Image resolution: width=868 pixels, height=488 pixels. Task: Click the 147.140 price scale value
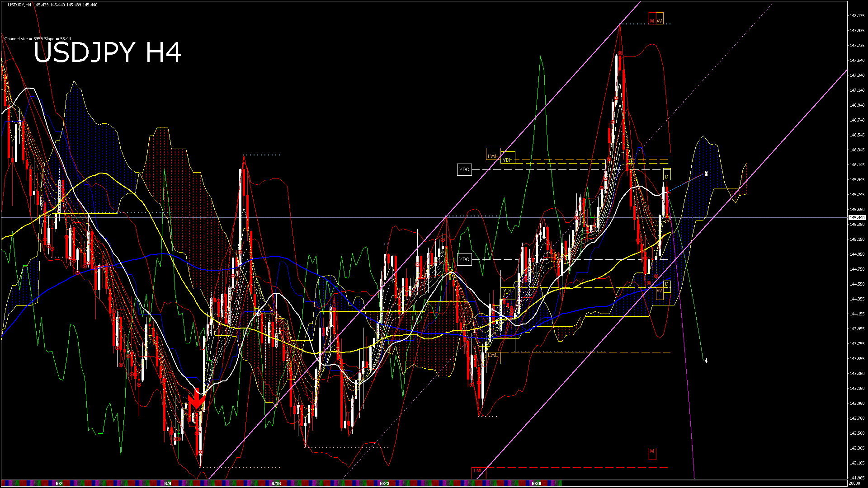point(857,90)
